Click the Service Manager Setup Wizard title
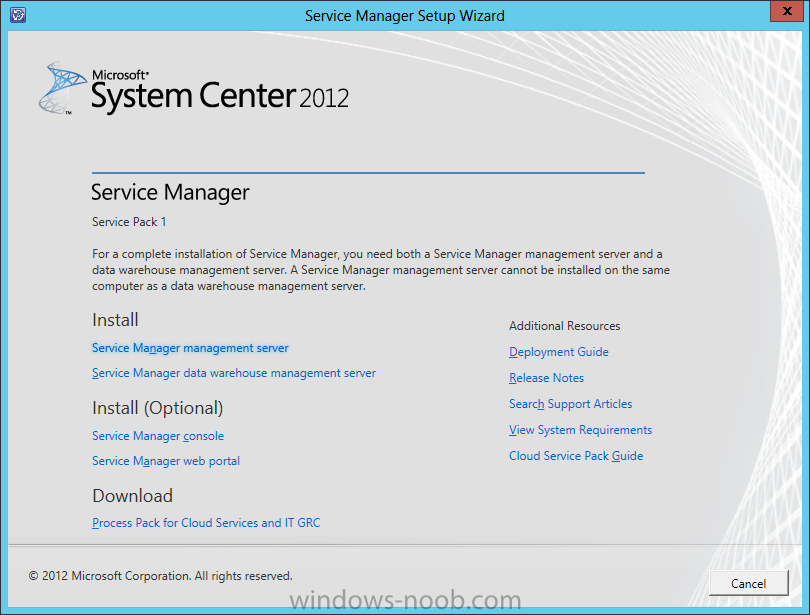Screen dimensions: 810x615 404,16
